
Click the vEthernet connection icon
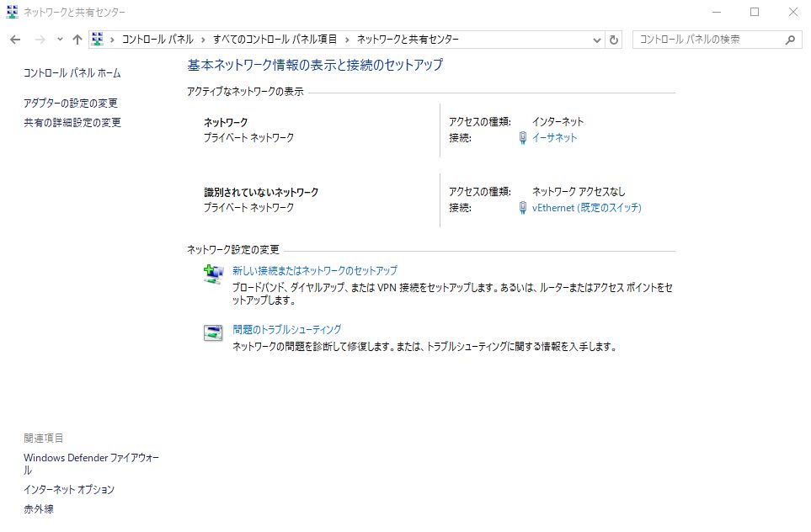[x=523, y=208]
